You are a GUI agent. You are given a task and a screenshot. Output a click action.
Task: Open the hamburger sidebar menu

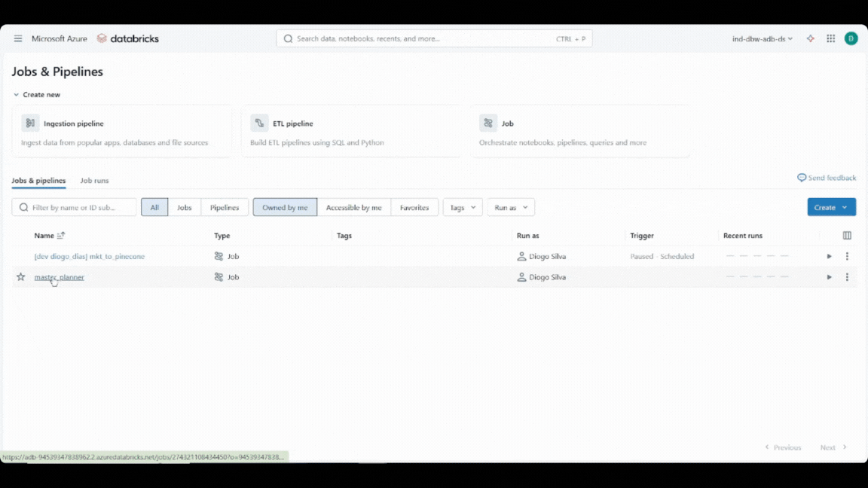click(18, 38)
